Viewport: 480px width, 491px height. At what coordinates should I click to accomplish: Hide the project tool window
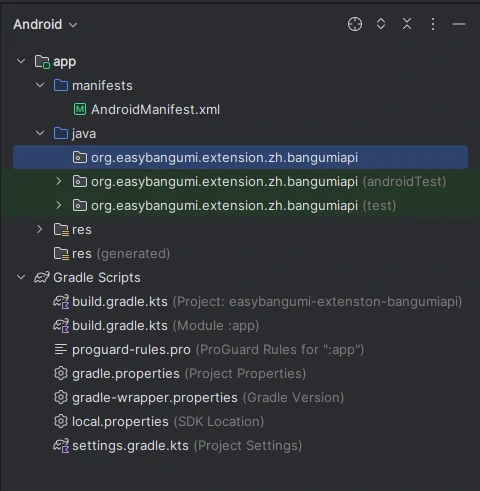(459, 24)
